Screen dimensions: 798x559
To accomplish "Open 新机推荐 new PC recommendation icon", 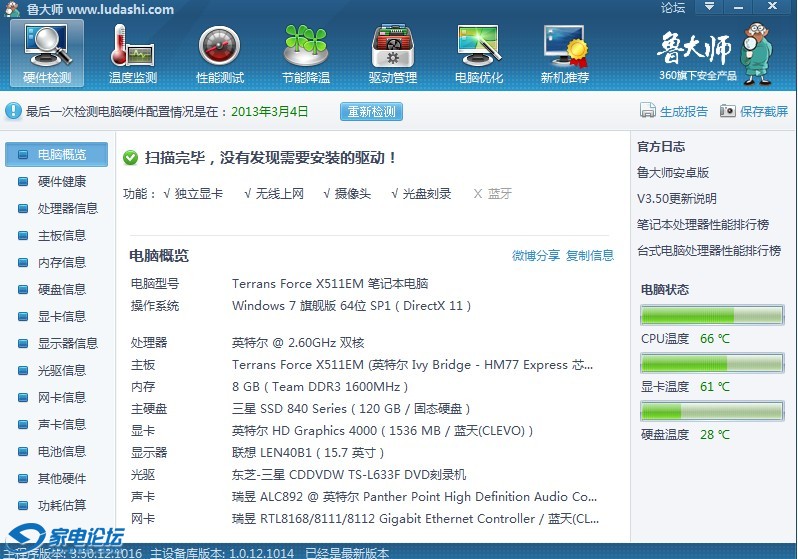I will click(x=565, y=53).
